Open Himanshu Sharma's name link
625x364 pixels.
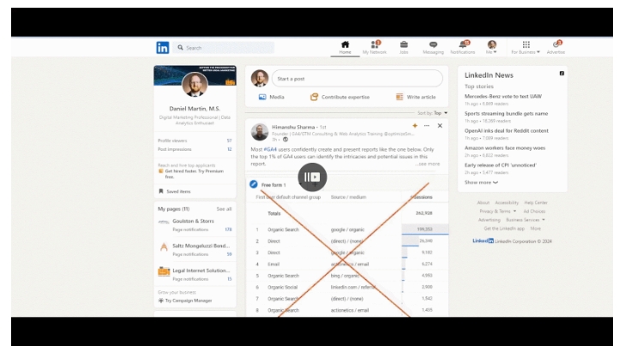pos(293,127)
